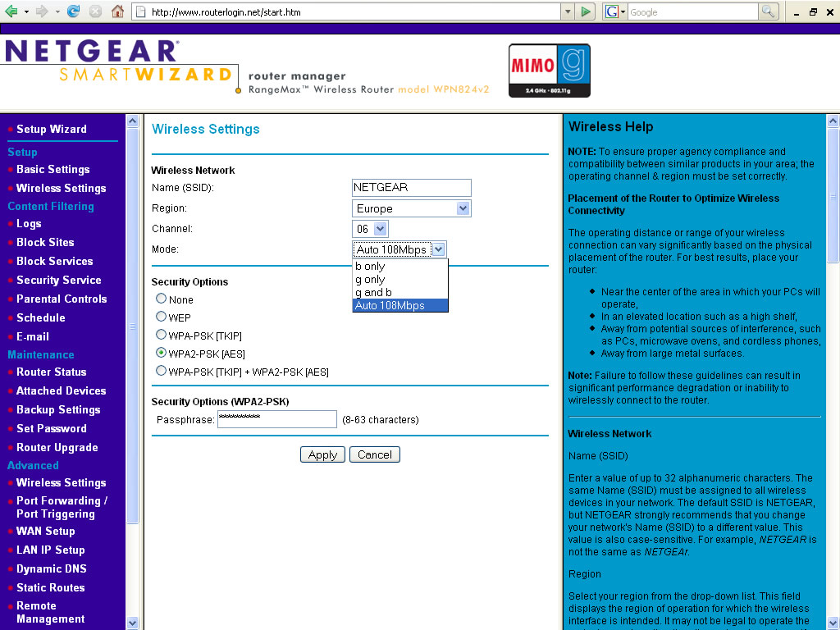840x630 pixels.
Task: Open the E-mail settings page
Action: (33, 336)
